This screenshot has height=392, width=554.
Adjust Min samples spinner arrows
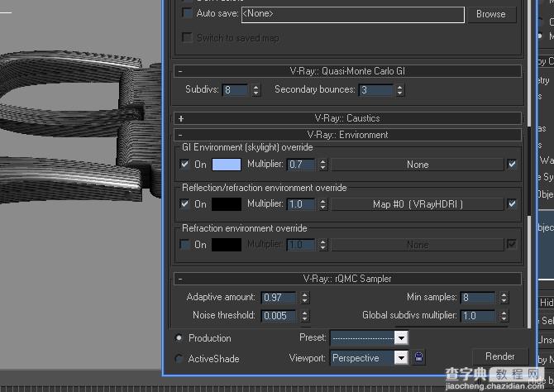tap(504, 298)
